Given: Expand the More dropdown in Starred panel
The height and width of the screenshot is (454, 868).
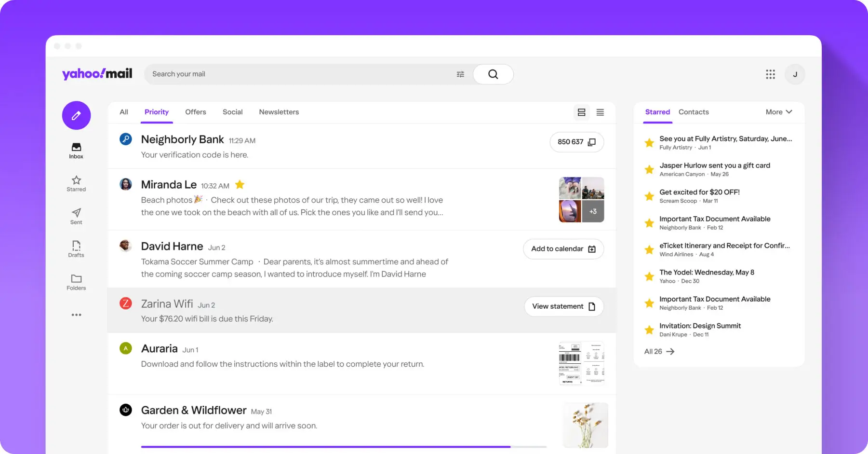Looking at the screenshot, I should tap(778, 111).
